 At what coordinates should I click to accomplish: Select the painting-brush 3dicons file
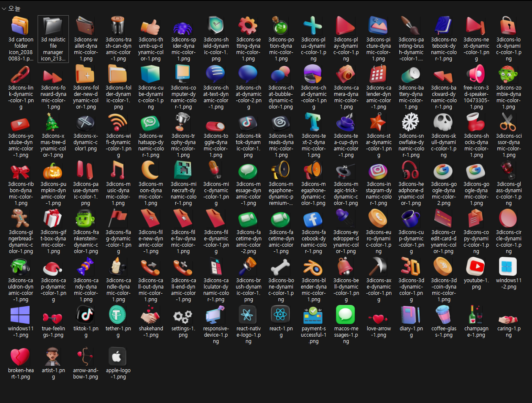(411, 39)
